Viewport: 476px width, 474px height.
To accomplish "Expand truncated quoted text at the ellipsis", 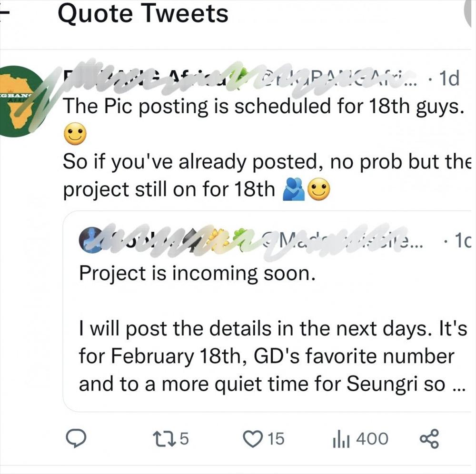I will tap(456, 385).
